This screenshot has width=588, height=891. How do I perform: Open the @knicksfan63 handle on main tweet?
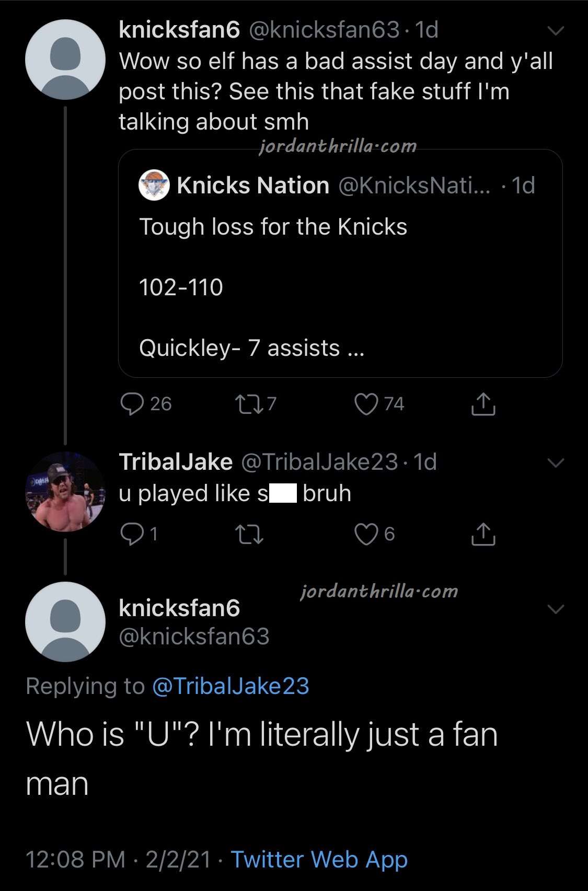[194, 637]
